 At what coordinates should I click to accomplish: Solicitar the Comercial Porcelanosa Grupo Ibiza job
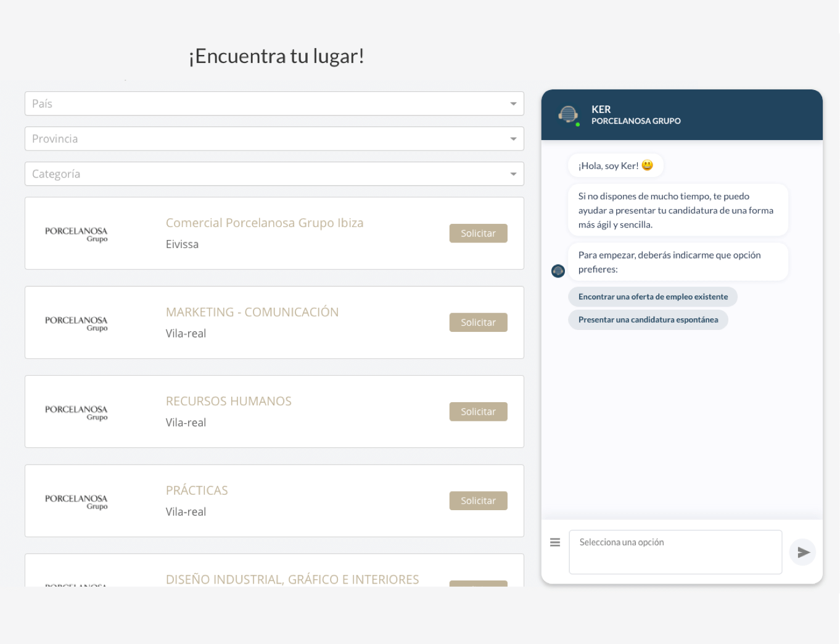(x=479, y=233)
